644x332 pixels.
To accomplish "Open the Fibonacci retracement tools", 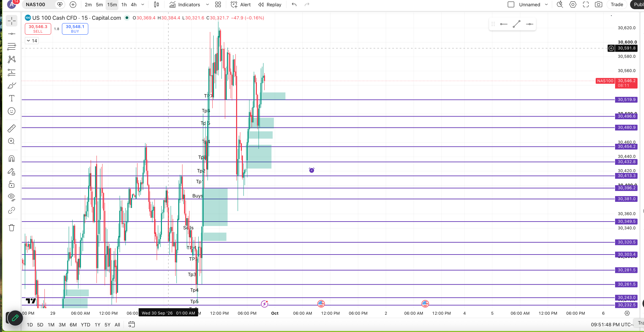I will click(12, 47).
